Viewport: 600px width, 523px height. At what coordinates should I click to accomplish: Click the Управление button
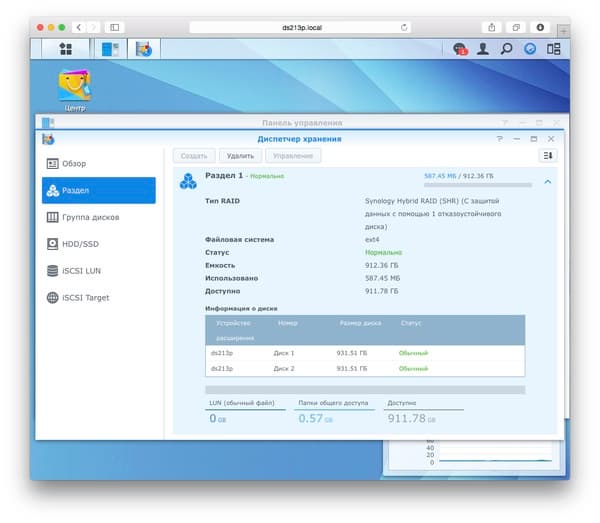(293, 156)
